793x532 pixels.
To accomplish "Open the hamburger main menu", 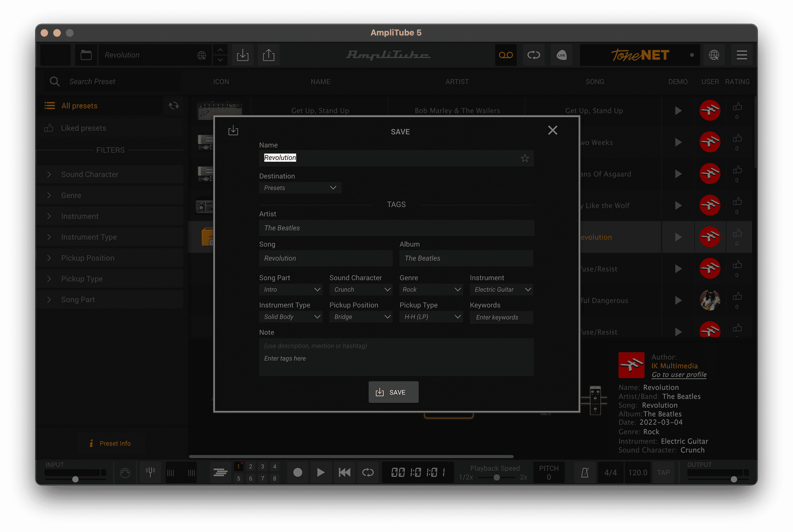I will [x=741, y=55].
